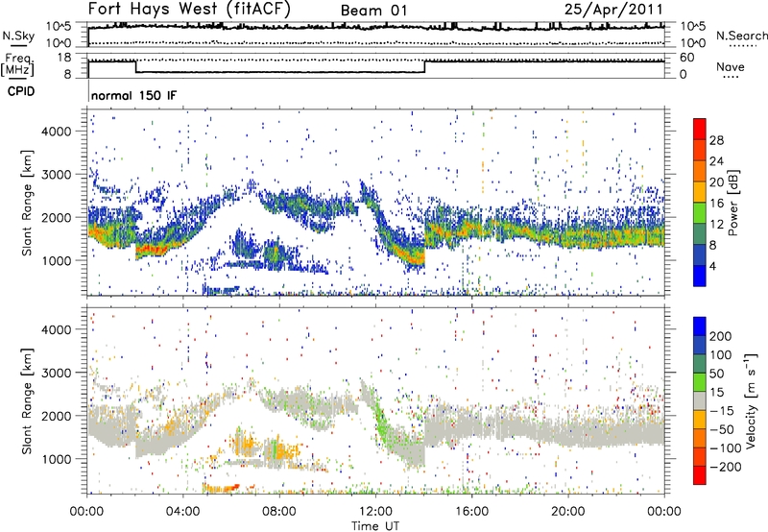Image resolution: width=768 pixels, height=532 pixels.
Task: Select the "Velocity [m s-1]" colorbar title
Action: pyautogui.click(x=752, y=401)
